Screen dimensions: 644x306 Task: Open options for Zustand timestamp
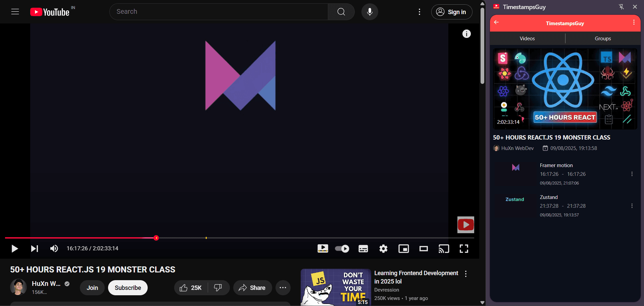632,206
